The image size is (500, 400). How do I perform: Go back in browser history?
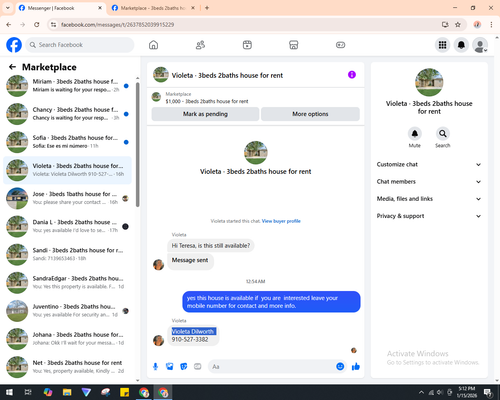(9, 25)
